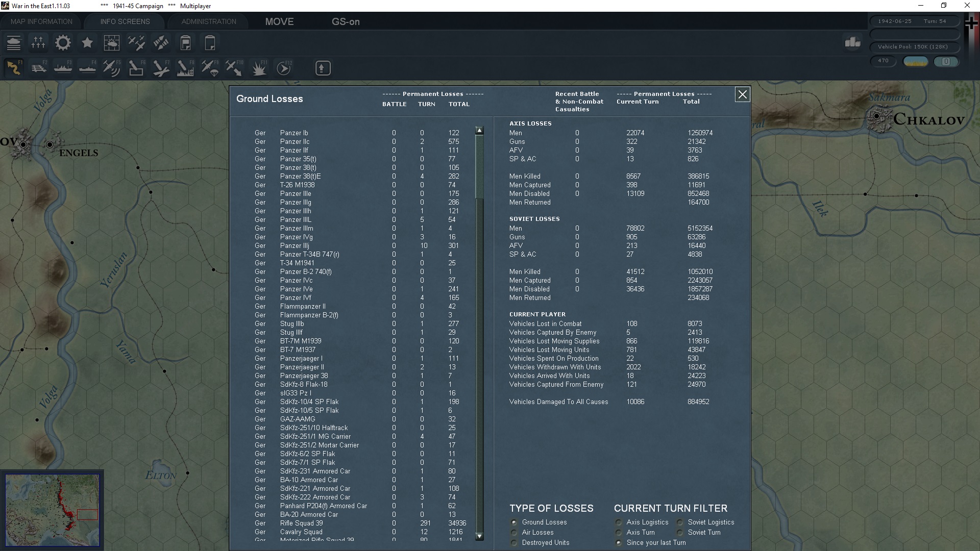The image size is (980, 551).
Task: Select Ground Losses radio option
Action: click(x=514, y=522)
